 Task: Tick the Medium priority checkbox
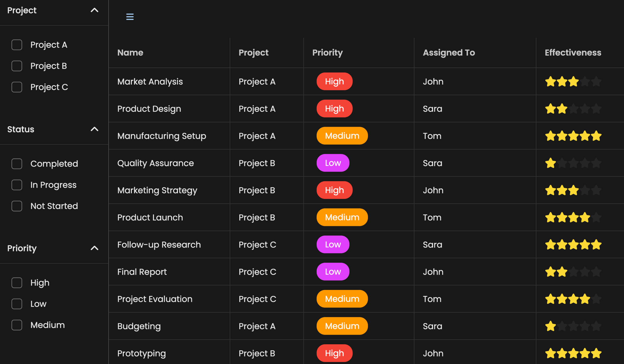[17, 325]
